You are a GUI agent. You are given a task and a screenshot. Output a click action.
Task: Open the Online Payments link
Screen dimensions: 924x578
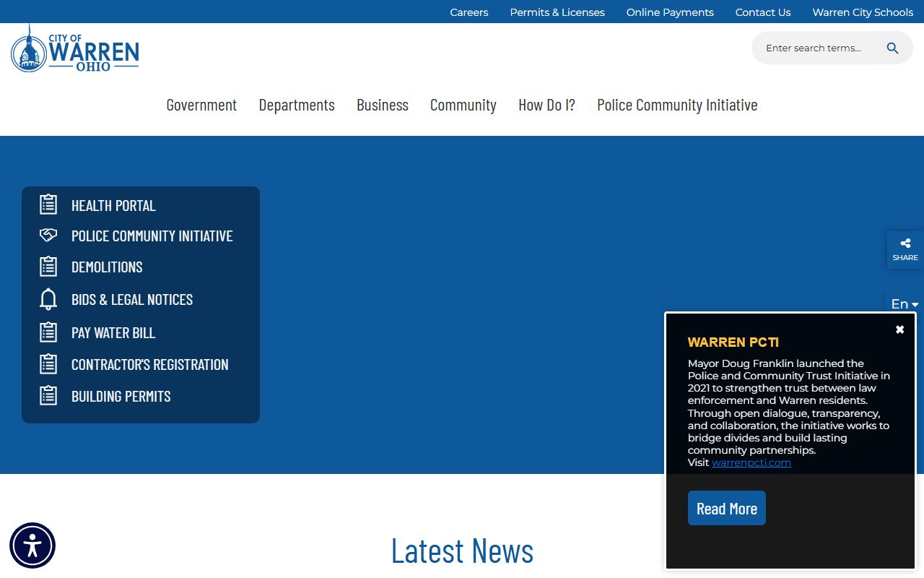tap(670, 12)
